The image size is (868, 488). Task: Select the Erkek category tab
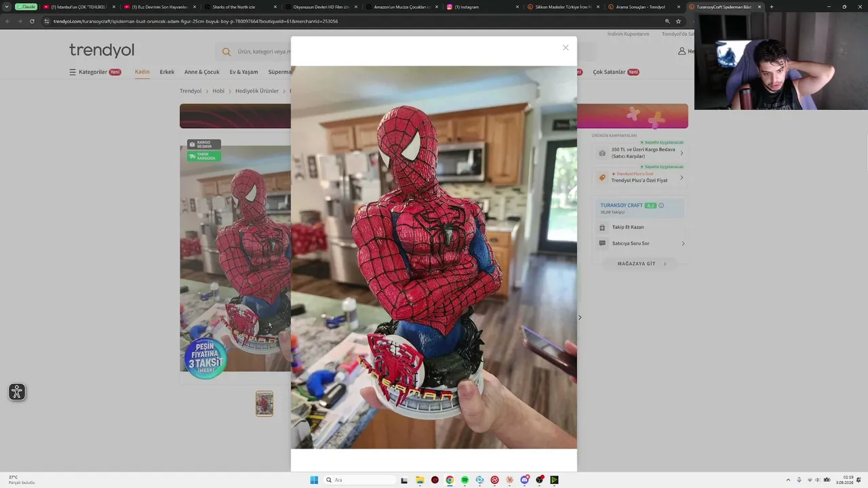tap(167, 72)
